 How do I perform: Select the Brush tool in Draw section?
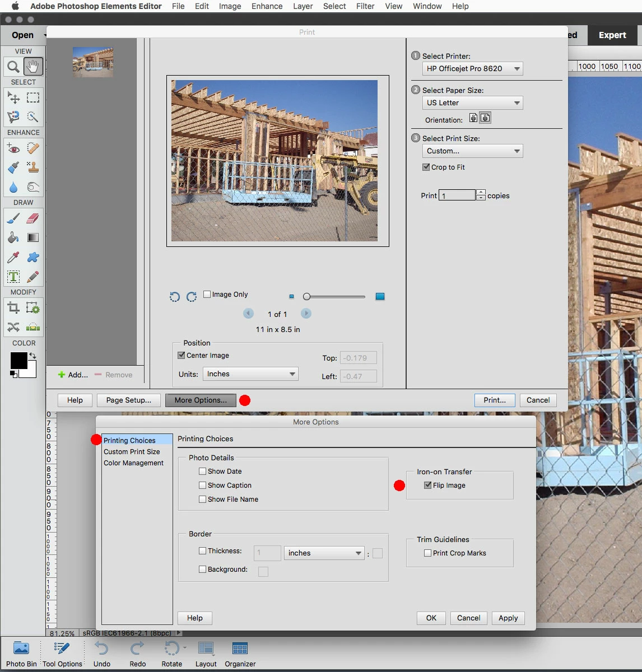click(13, 218)
